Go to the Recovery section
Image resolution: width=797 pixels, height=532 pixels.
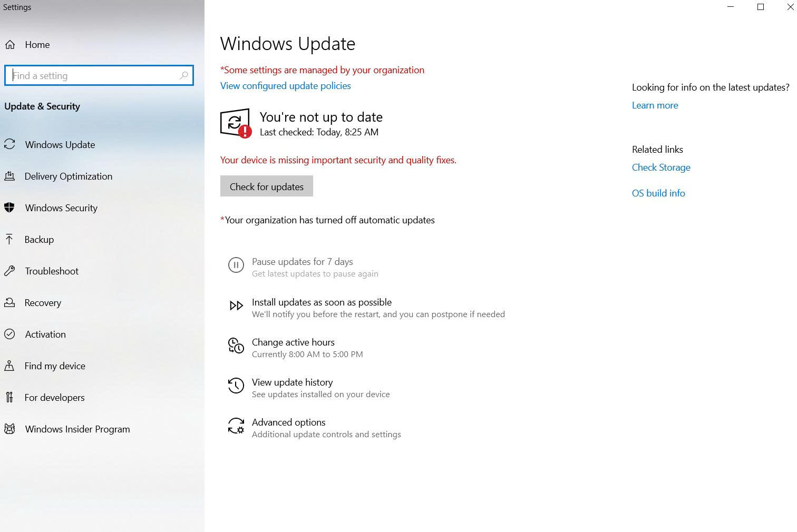coord(43,302)
